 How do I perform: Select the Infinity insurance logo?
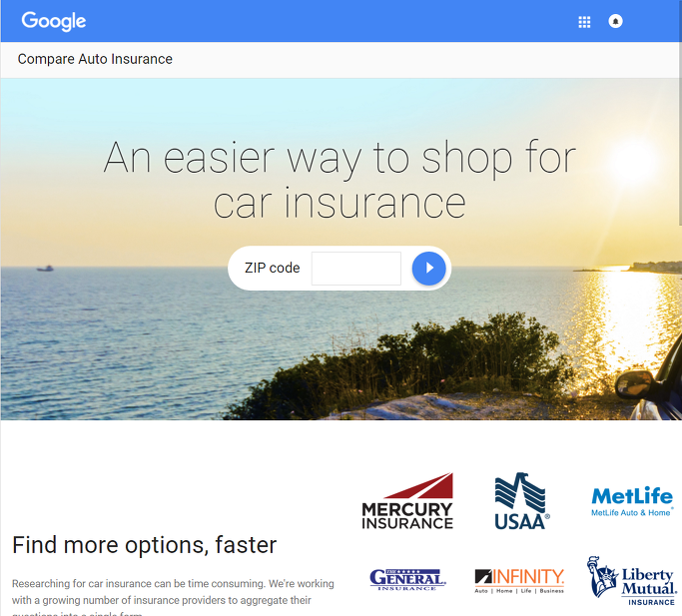click(x=519, y=580)
